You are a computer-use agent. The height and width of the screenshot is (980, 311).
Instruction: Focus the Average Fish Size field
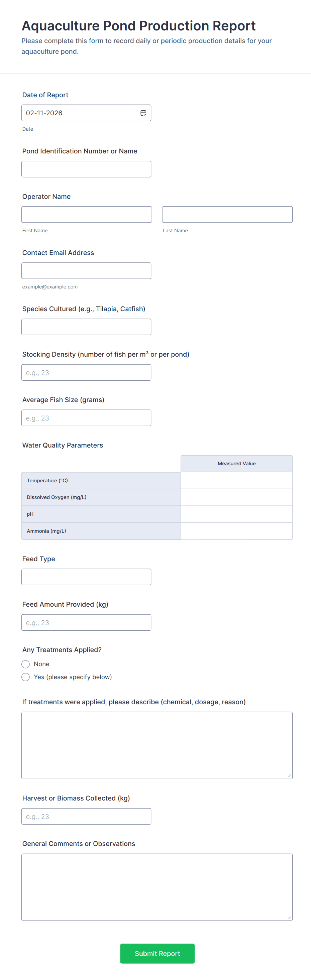pos(86,418)
